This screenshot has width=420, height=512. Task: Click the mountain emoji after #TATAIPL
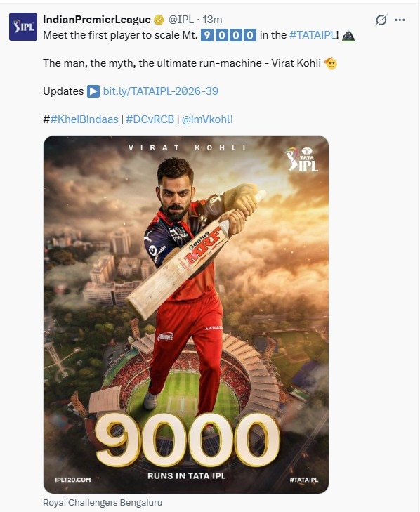[x=348, y=35]
